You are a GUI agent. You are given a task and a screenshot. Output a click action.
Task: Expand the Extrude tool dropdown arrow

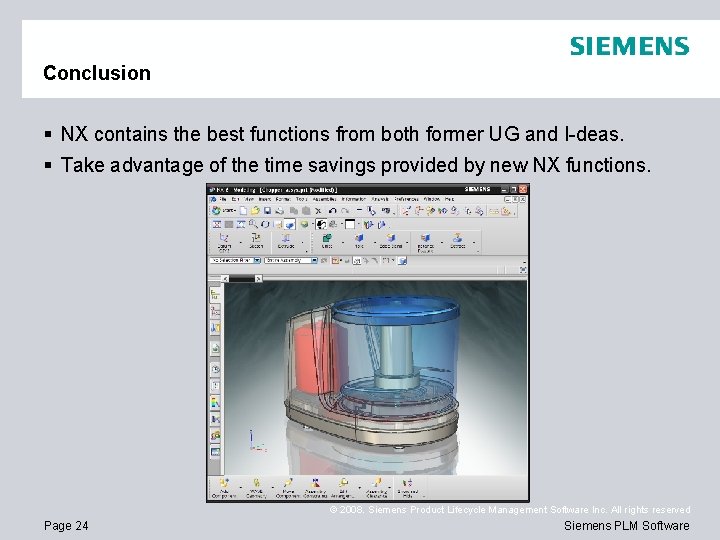[x=303, y=242]
